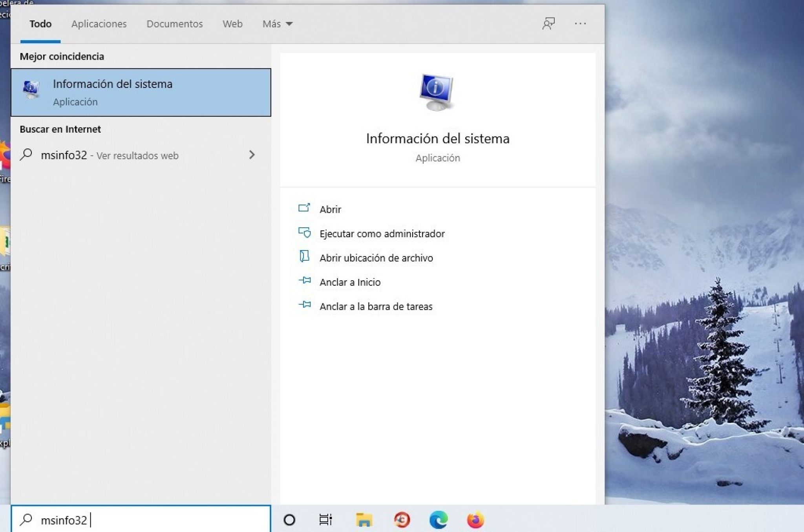Open Microsoft Edge from the taskbar
Screen dimensions: 804x532
(438, 520)
